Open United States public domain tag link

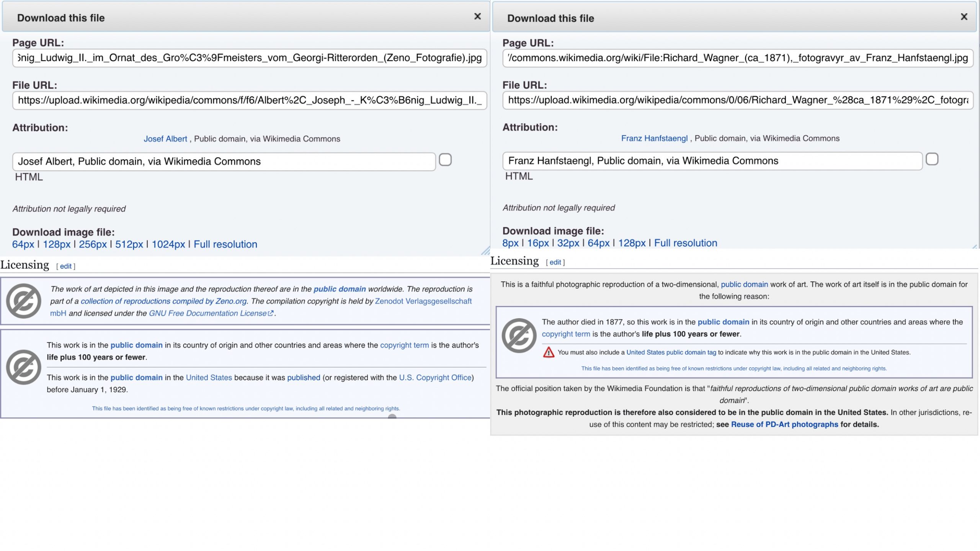[671, 352]
